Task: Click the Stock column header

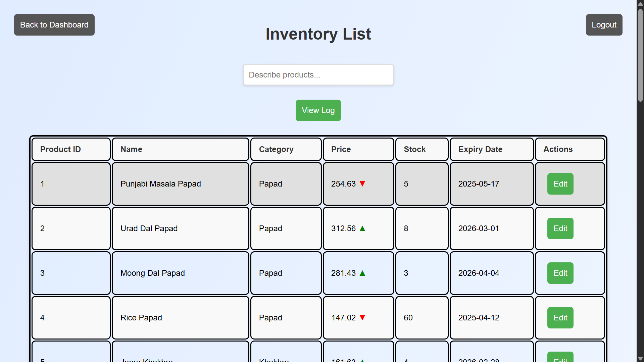Action: coord(422,149)
